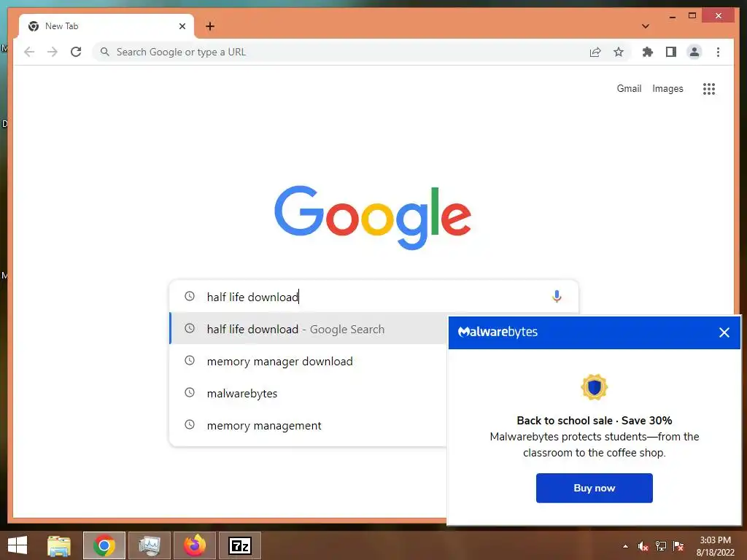This screenshot has height=560, width=747.
Task: Click the Google search box text
Action: 252,297
